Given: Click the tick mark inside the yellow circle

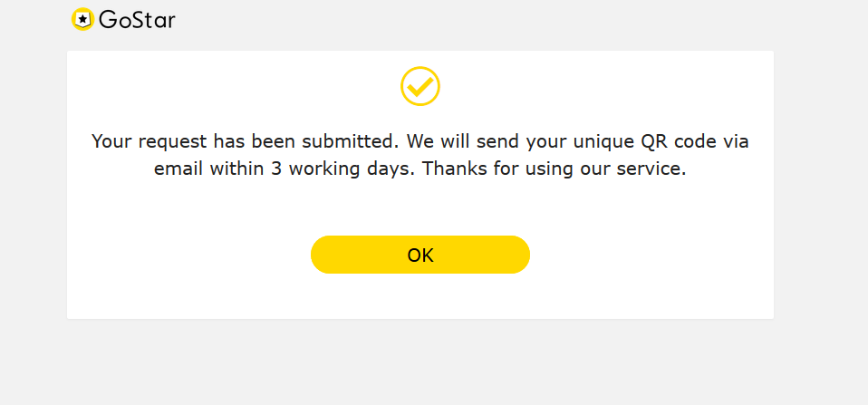Looking at the screenshot, I should (420, 86).
